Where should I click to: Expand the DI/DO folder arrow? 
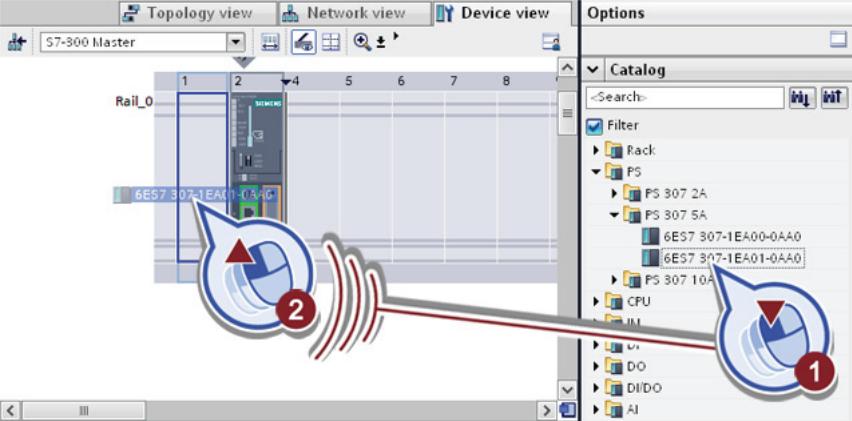click(x=596, y=388)
